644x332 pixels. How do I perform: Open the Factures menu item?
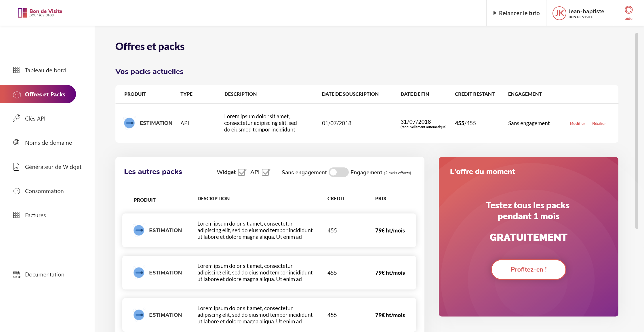click(x=35, y=215)
